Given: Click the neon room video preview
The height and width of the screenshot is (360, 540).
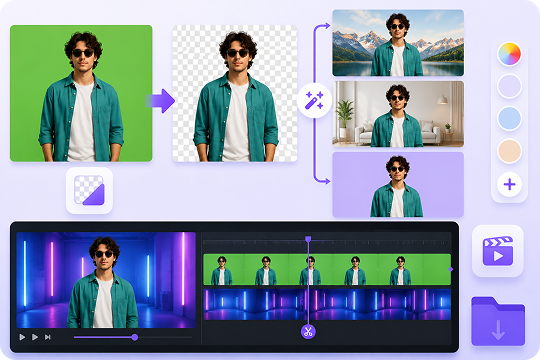Looking at the screenshot, I should coord(106,280).
